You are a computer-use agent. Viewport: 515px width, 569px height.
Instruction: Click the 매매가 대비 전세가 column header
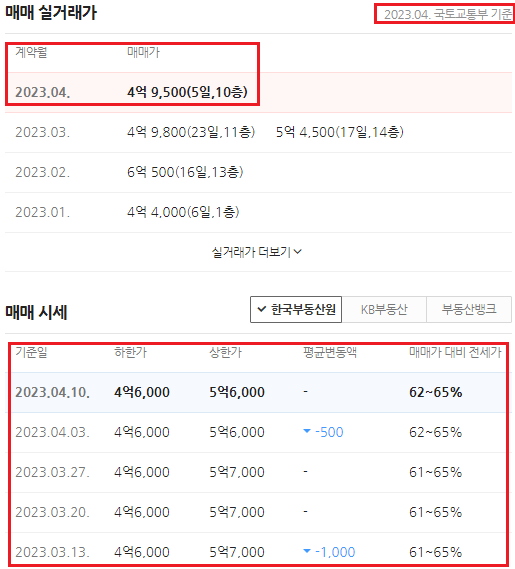point(455,352)
